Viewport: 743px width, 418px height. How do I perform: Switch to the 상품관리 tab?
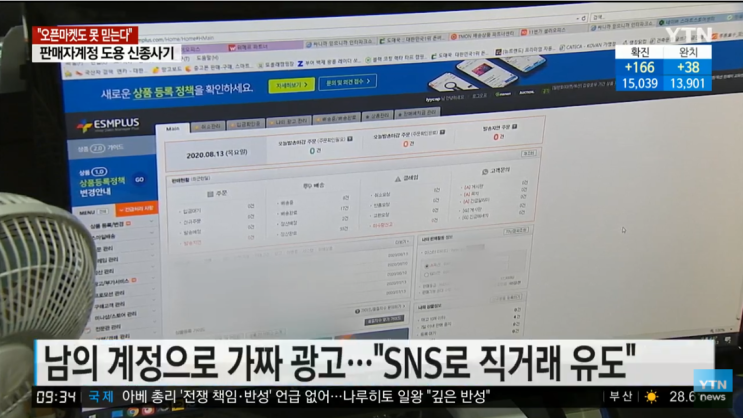click(x=378, y=116)
